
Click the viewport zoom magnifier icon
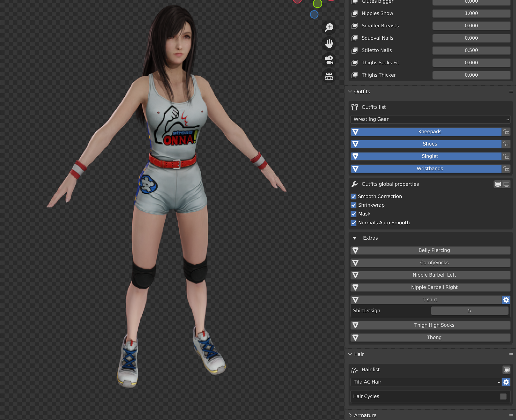[329, 27]
